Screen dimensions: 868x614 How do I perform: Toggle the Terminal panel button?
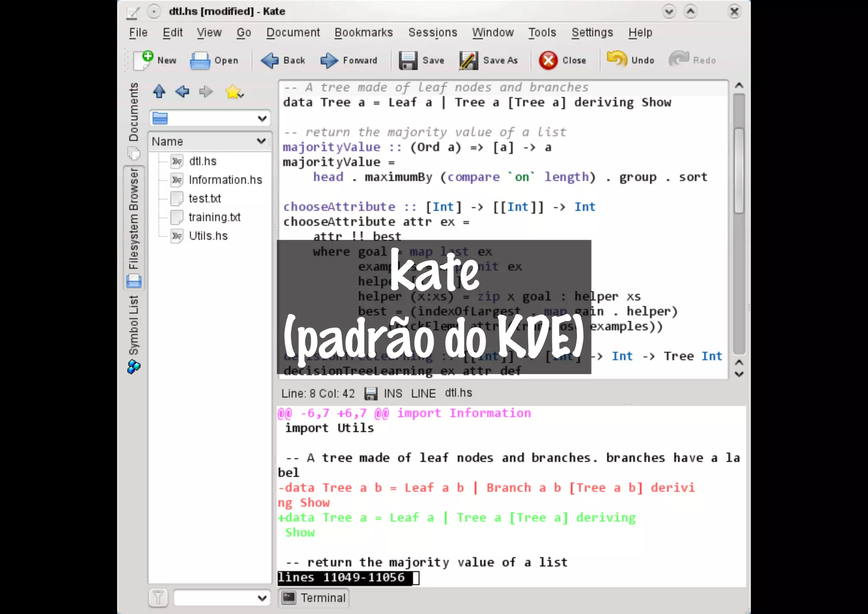pyautogui.click(x=314, y=598)
